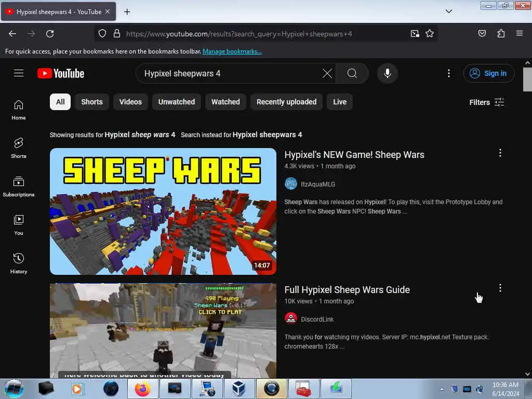Clear the search box with the X icon

pyautogui.click(x=327, y=73)
